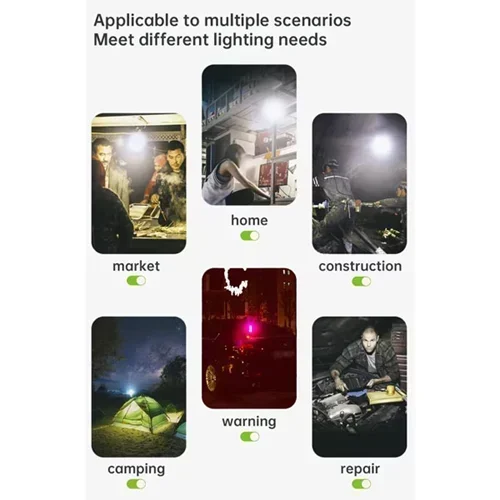
Task: Click the home label
Action: (249, 220)
